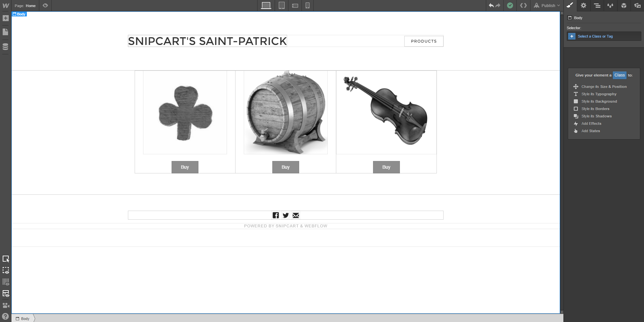Click Add States

click(590, 131)
